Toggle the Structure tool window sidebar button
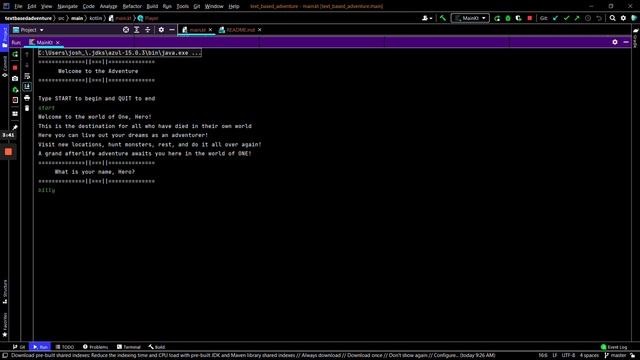The image size is (640, 360). pyautogui.click(x=5, y=291)
